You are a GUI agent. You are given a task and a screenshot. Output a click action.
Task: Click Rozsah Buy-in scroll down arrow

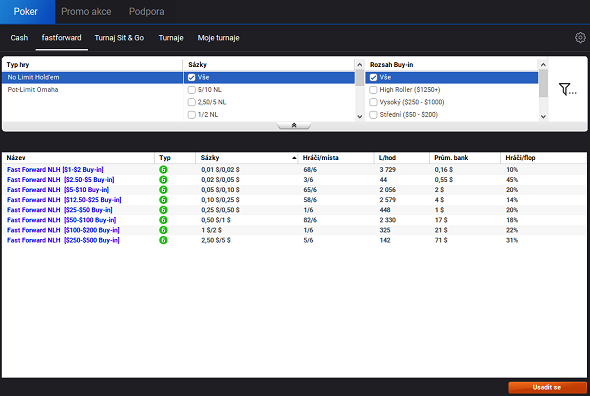point(543,116)
